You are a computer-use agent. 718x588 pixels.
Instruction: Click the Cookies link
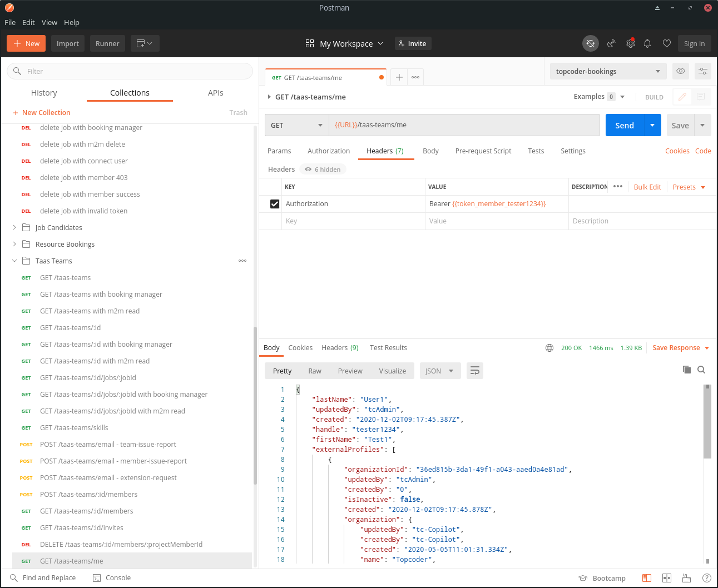point(677,151)
